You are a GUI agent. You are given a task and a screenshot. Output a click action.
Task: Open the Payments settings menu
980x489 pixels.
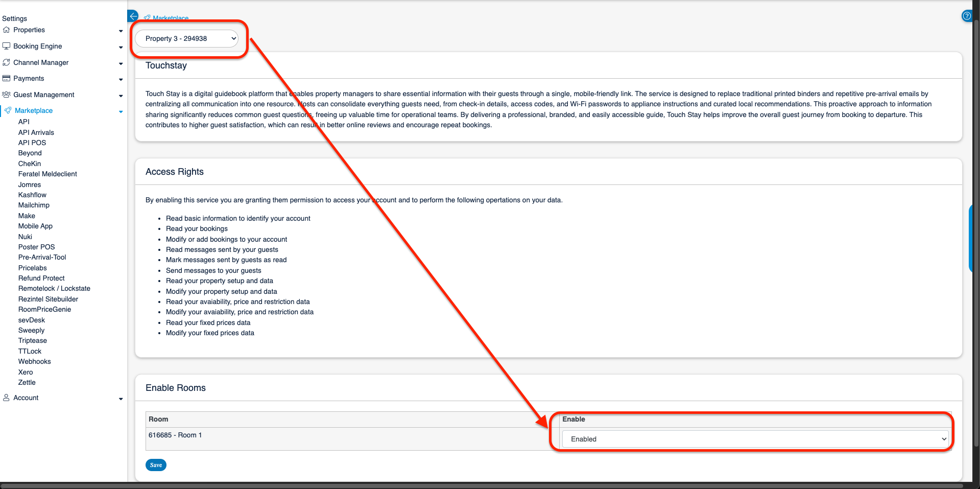click(x=29, y=78)
